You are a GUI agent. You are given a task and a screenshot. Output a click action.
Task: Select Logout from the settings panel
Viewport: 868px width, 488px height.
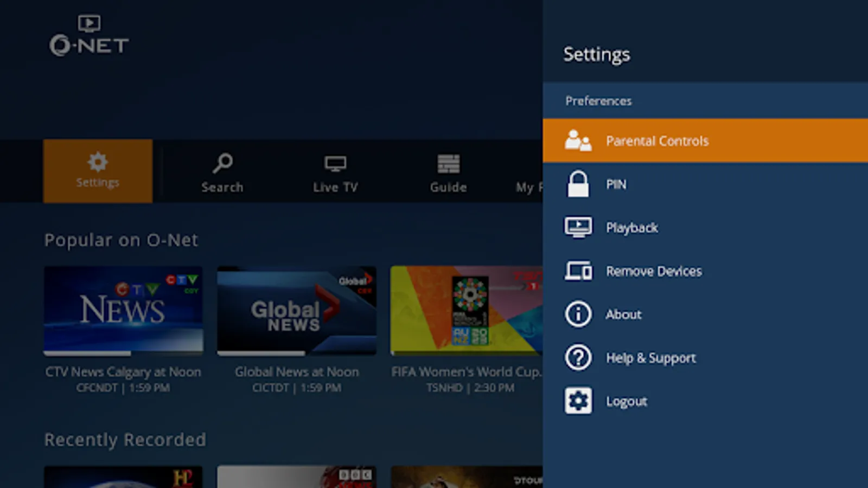tap(705, 401)
